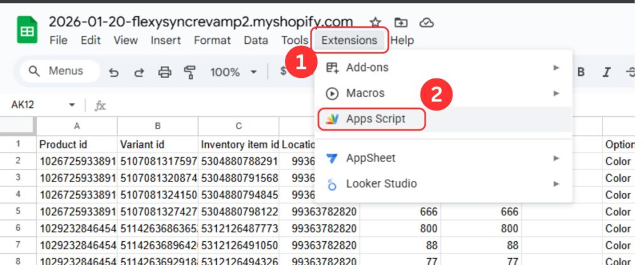Select Apps Script from Extensions menu

[x=375, y=119]
